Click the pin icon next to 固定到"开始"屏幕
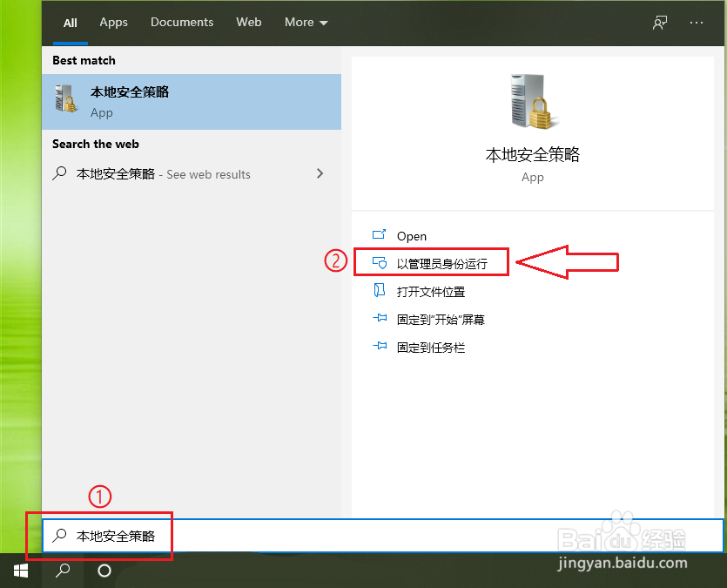The height and width of the screenshot is (588, 727). pyautogui.click(x=380, y=319)
